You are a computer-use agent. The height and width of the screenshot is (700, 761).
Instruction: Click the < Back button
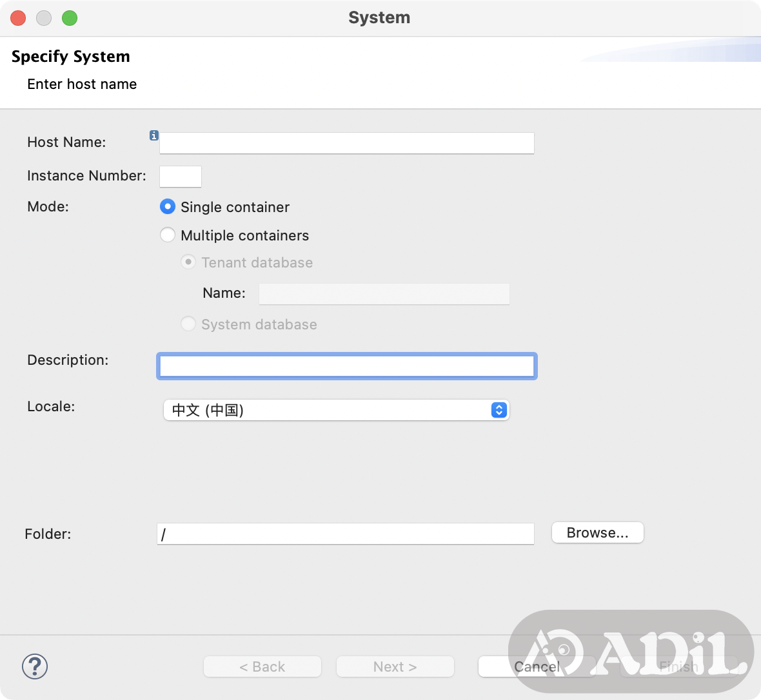click(262, 666)
